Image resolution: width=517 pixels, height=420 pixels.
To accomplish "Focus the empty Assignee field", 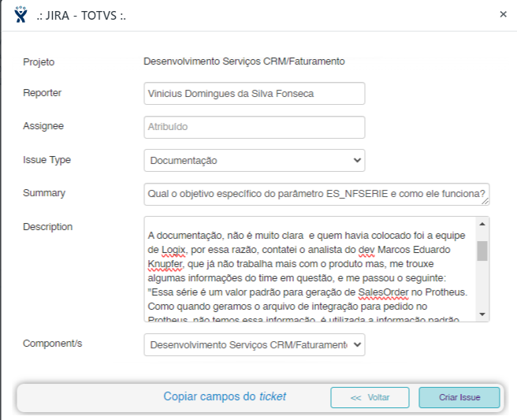I will pos(255,127).
